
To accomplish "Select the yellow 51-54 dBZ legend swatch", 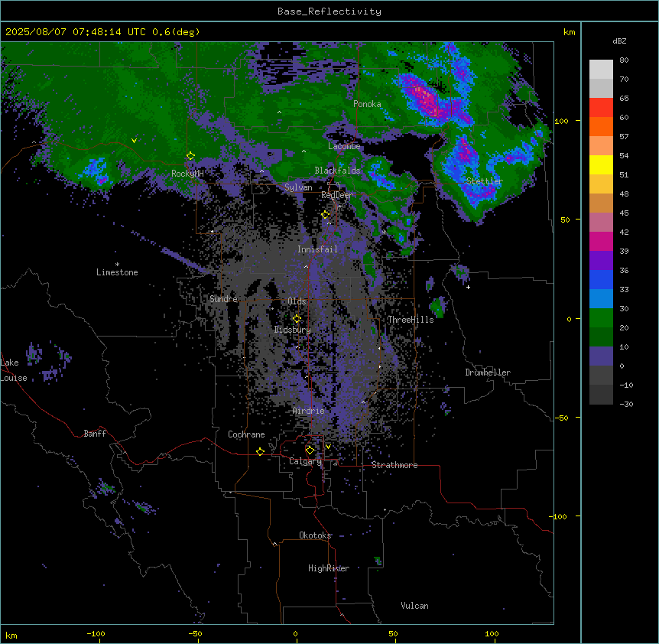I will pyautogui.click(x=601, y=164).
